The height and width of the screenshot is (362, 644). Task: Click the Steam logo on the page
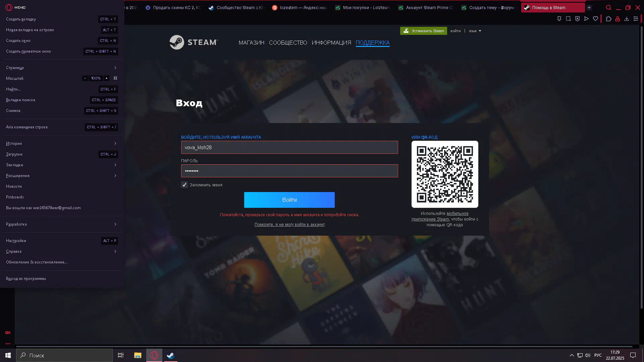click(194, 42)
